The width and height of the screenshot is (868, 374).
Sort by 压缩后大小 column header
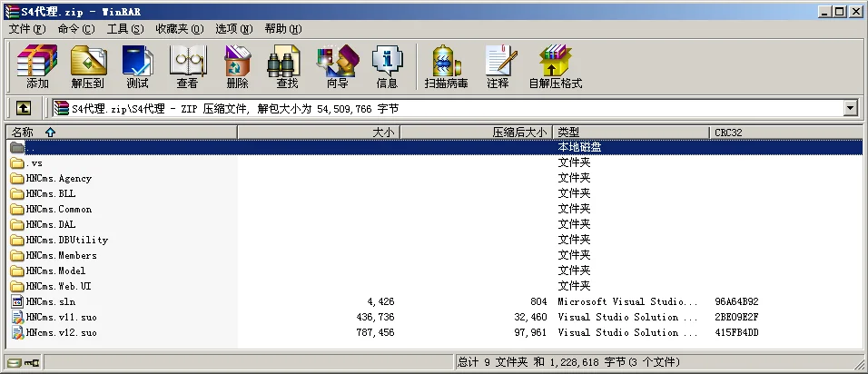(x=519, y=133)
